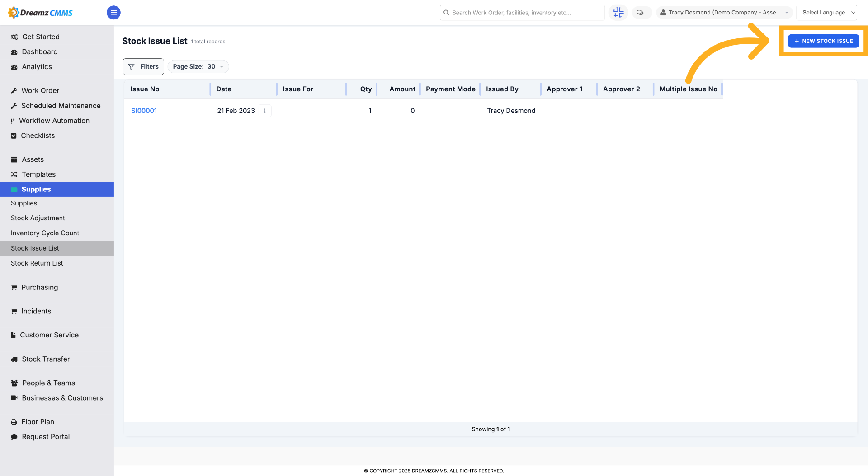Screen dimensions: 868x476
Task: Click the Request Portal speech bubble icon
Action: (14, 437)
